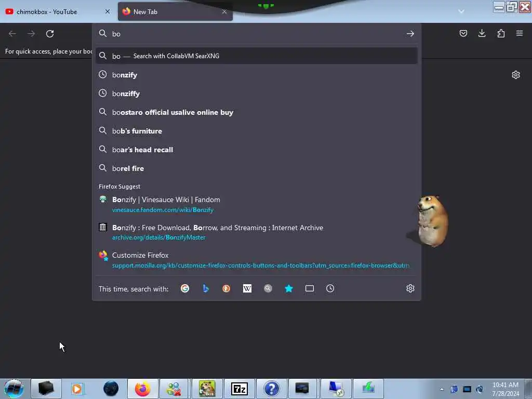The height and width of the screenshot is (399, 532).
Task: Pick the 'borel fire' suggestion
Action: tap(257, 168)
